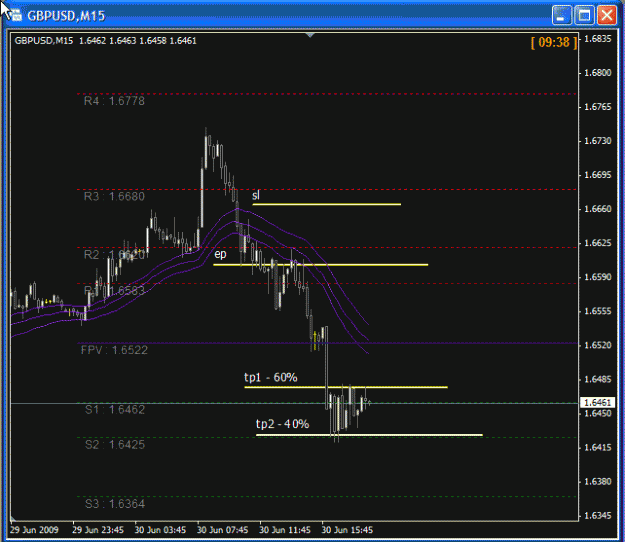Viewport: 625px width, 542px height.
Task: Select the yellow stop loss line under 'sl'
Action: pos(327,204)
